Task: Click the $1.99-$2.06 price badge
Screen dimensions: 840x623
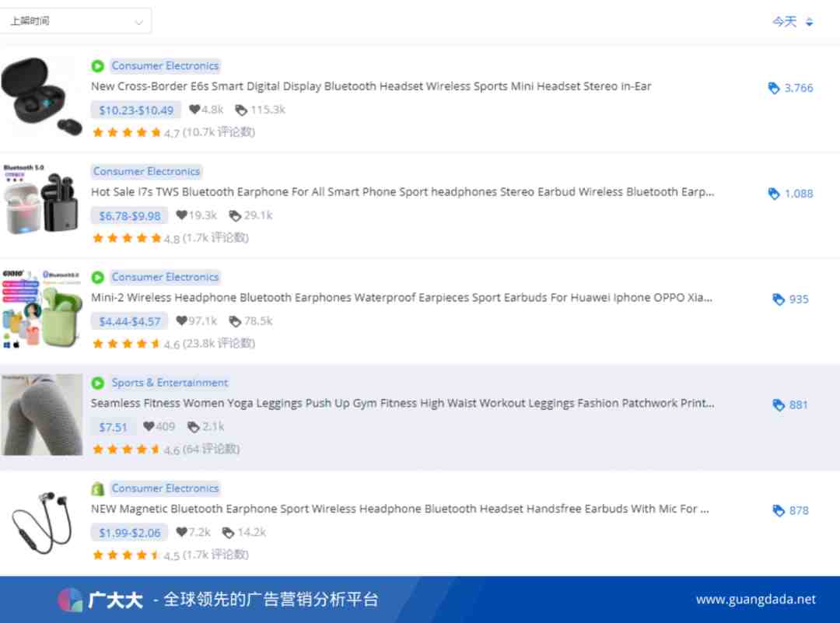Action: [x=129, y=533]
